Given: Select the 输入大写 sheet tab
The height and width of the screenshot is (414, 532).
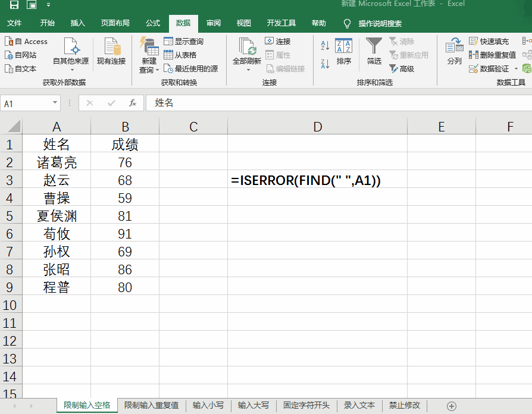Looking at the screenshot, I should click(x=252, y=405).
